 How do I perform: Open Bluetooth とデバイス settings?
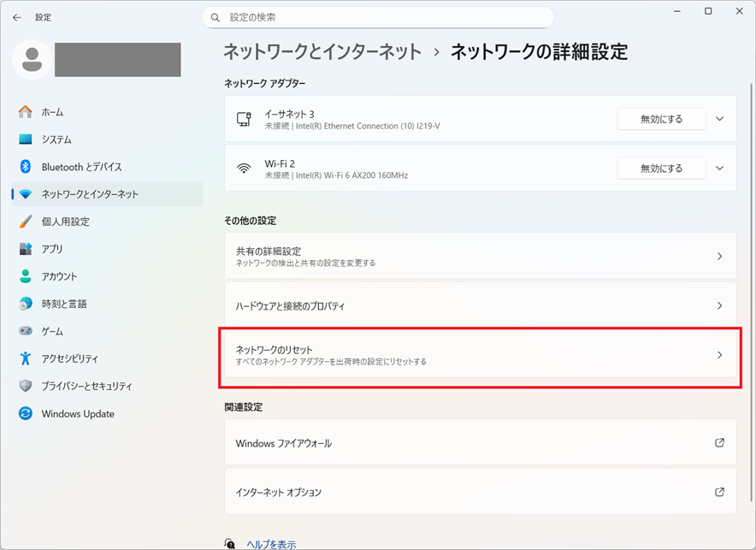pos(81,167)
